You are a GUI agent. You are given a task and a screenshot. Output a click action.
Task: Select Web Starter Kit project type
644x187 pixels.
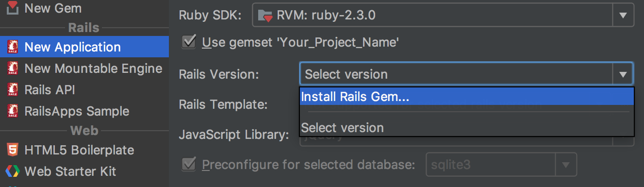[84, 171]
